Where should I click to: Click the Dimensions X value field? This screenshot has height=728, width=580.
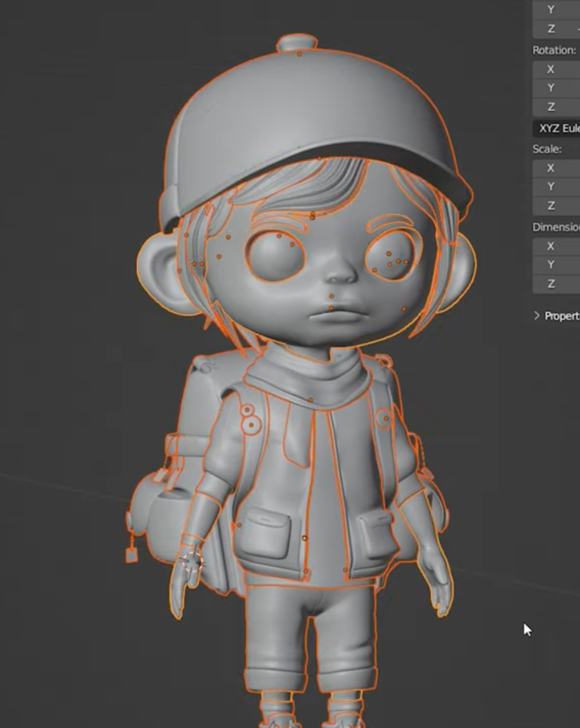[x=561, y=246]
